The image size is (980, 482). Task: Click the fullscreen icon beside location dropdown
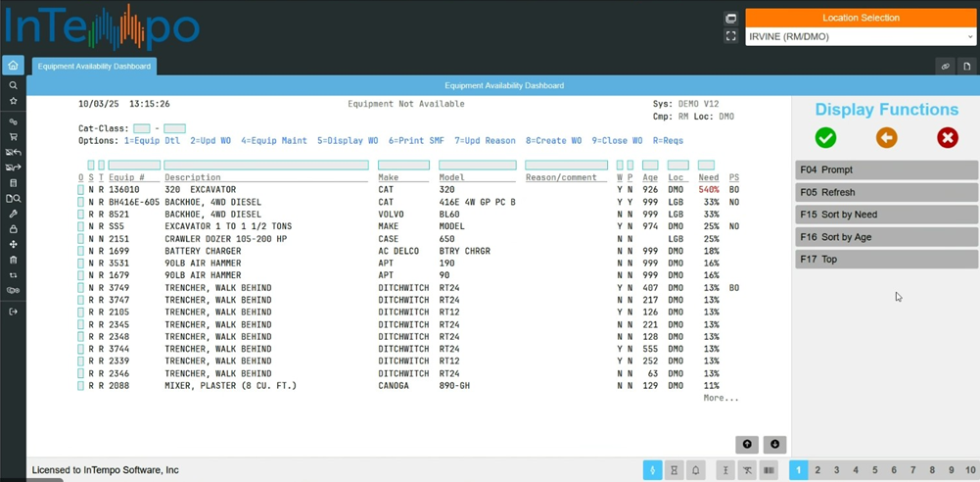click(x=730, y=36)
